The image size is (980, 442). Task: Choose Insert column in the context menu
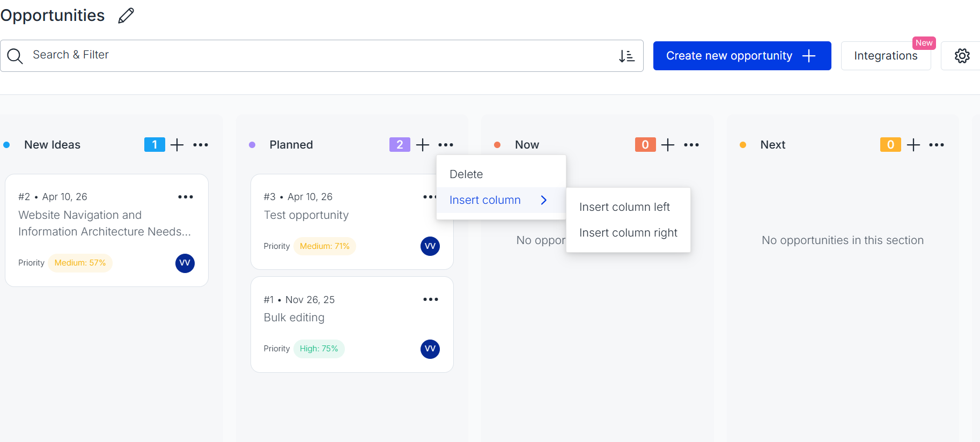[x=501, y=200]
